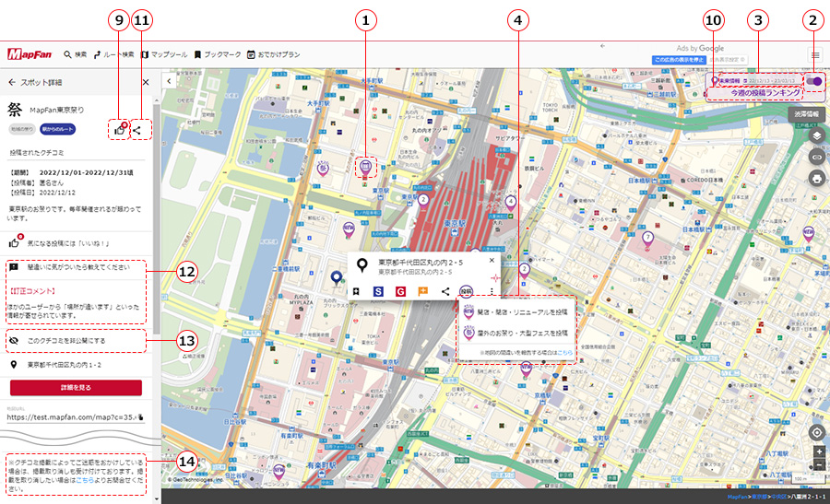Open the ブックマーク menu
Screen dimensions: 830x504
(x=218, y=54)
